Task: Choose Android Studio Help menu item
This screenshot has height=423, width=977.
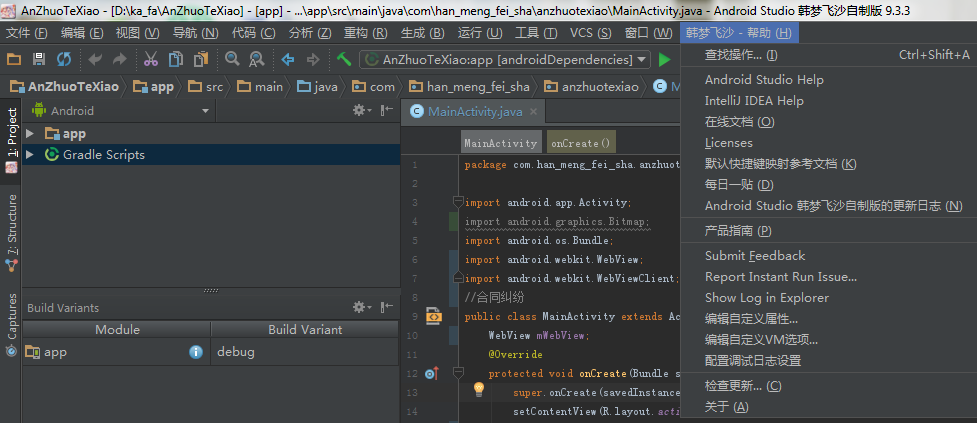Action: pyautogui.click(x=829, y=80)
